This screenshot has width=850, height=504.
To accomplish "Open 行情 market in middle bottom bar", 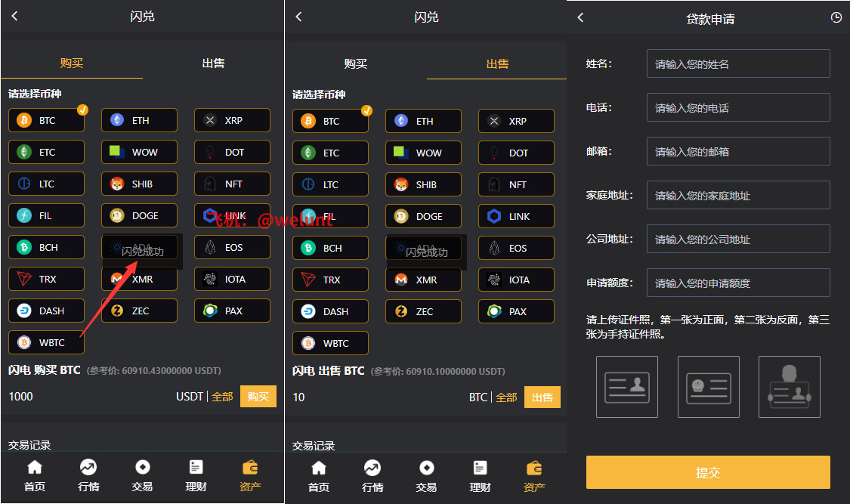I will click(x=372, y=476).
